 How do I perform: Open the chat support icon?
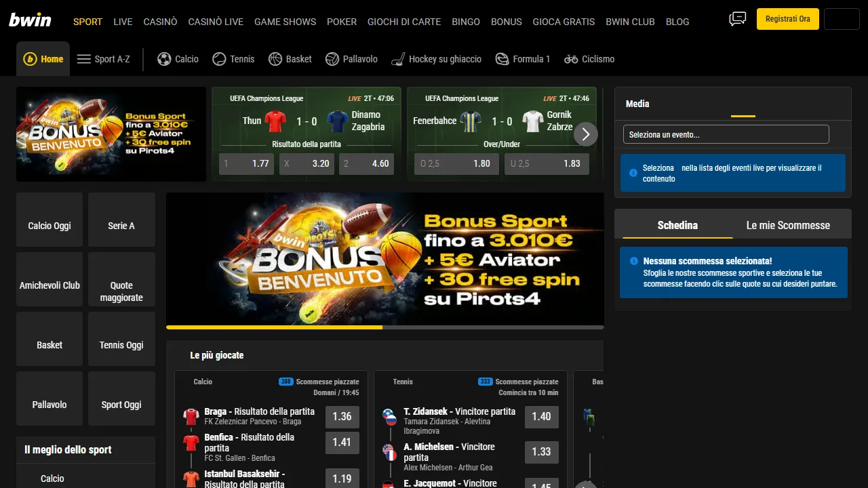(737, 19)
